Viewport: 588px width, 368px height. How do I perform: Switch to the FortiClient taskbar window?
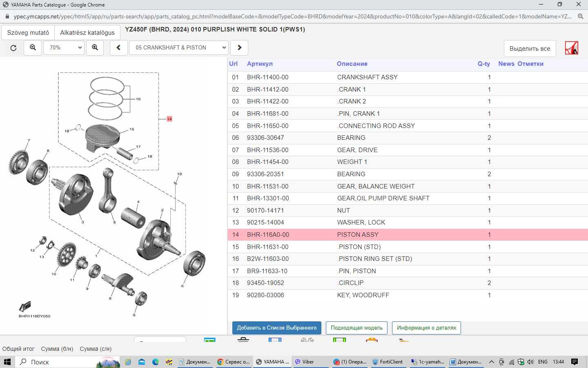[x=388, y=362]
